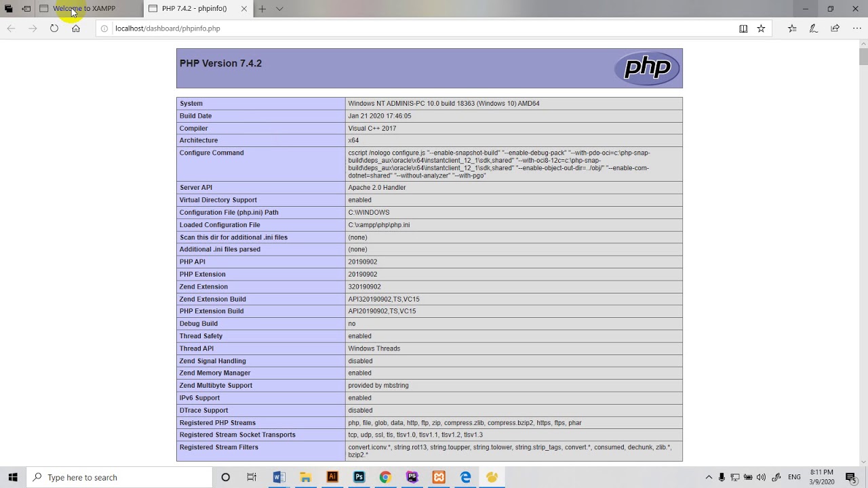This screenshot has height=488, width=868.
Task: Set these tabs aside
Action: point(26,9)
